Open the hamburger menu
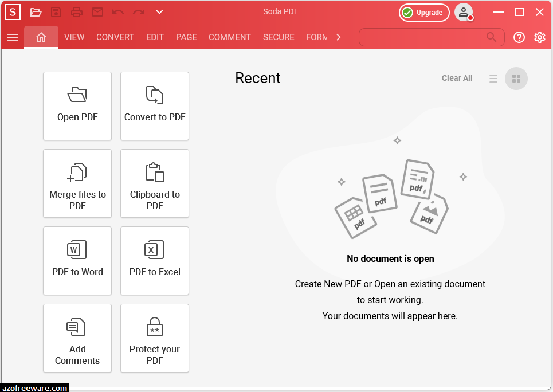The image size is (553, 392). pos(12,37)
